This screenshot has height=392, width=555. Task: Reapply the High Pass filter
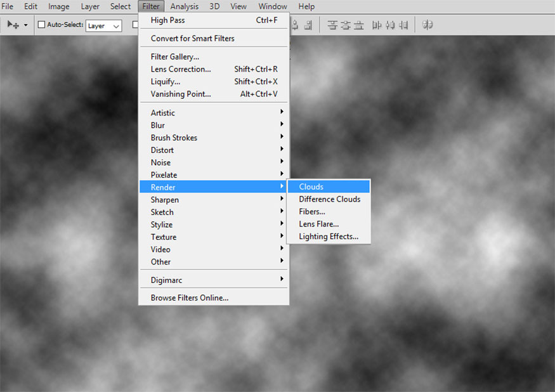click(x=214, y=20)
